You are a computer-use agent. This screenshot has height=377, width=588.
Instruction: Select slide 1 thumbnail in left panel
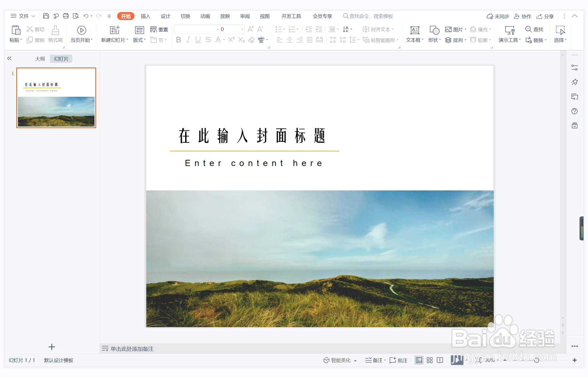click(56, 97)
